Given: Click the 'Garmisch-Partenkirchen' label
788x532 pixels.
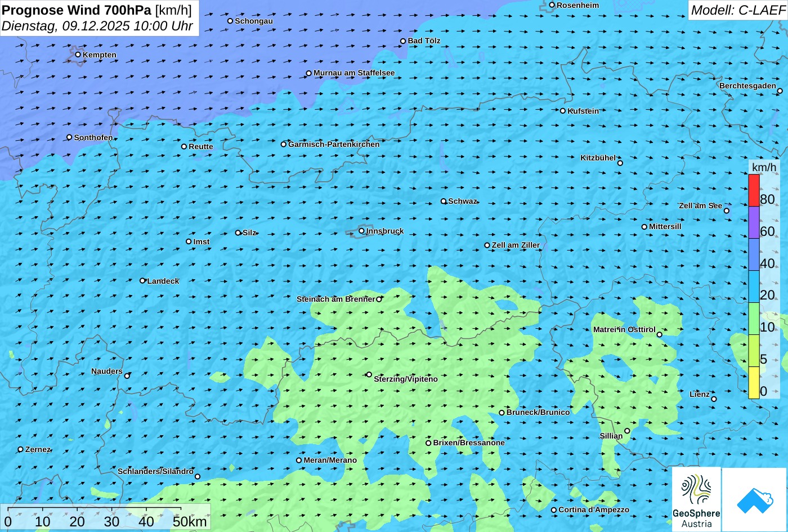Looking at the screenshot, I should (334, 144).
